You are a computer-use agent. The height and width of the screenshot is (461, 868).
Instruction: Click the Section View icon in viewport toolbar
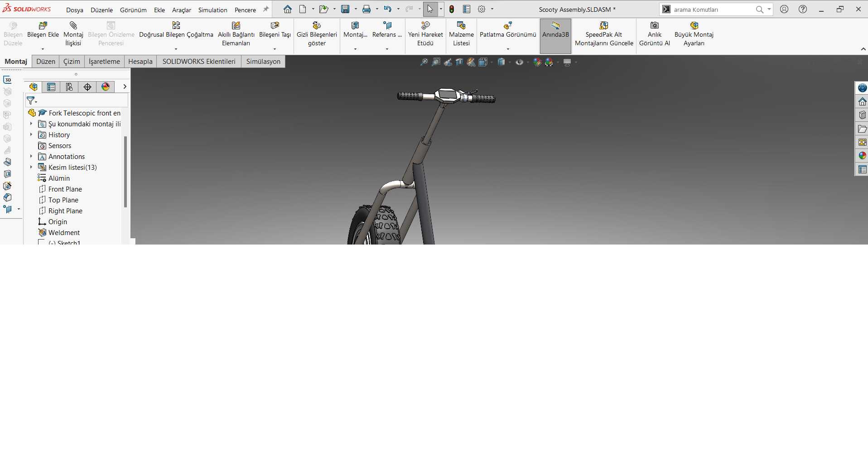(459, 62)
